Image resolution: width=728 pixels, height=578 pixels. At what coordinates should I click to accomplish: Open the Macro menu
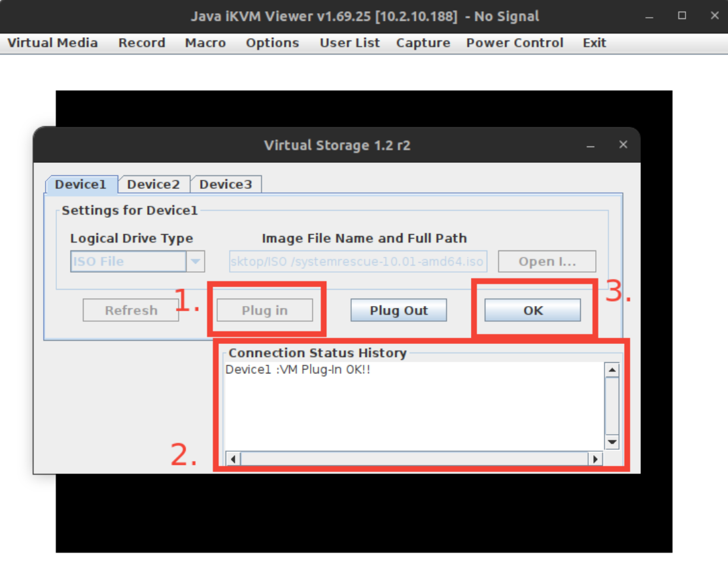205,43
